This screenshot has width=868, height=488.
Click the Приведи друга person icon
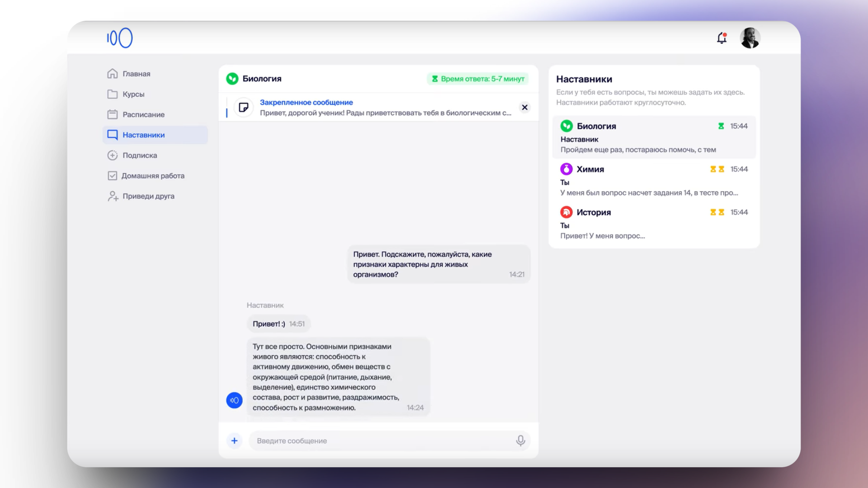113,196
